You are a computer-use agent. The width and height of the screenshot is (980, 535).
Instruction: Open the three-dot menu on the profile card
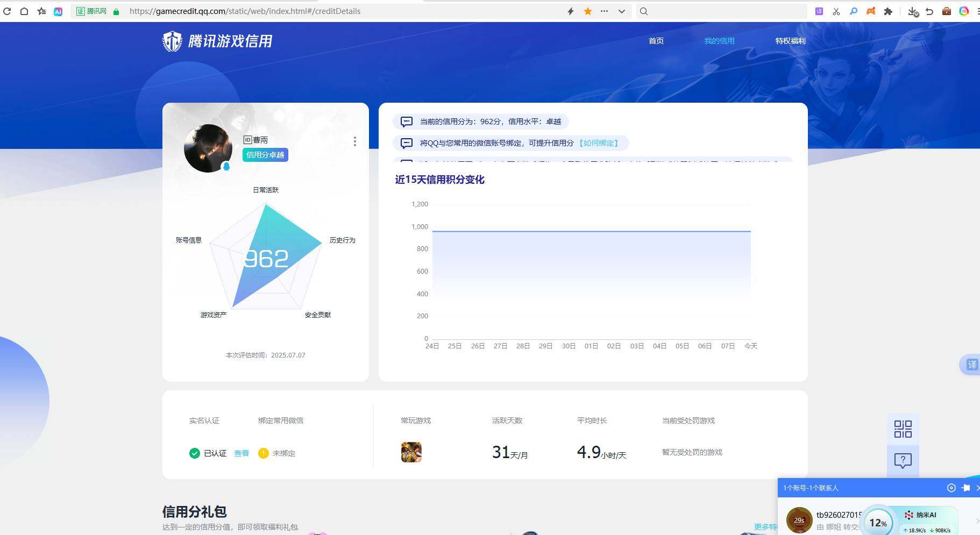pyautogui.click(x=354, y=141)
